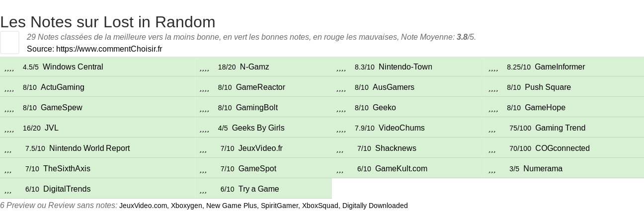644x211 pixels.
Task: Click the star rating icon beside Push Square
Action: pyautogui.click(x=493, y=87)
